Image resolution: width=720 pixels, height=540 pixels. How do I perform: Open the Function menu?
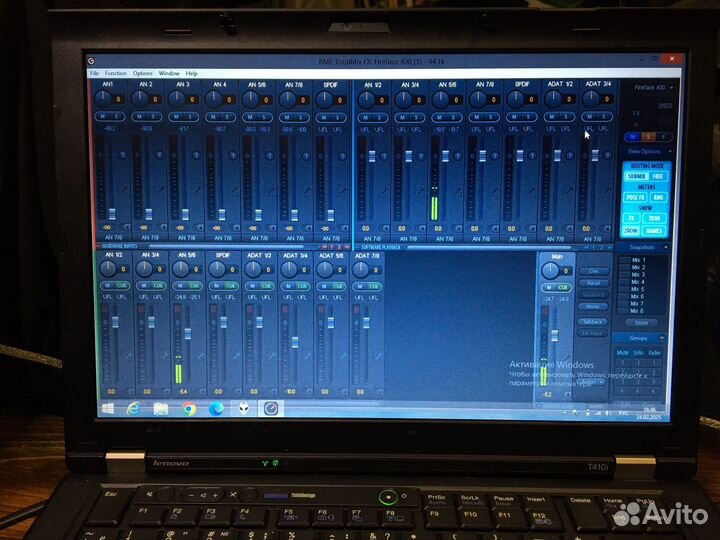[x=116, y=73]
